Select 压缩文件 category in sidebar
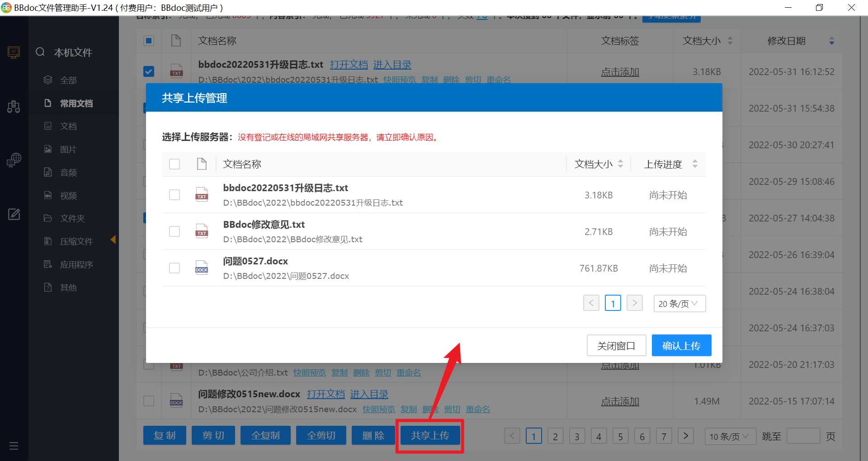 click(76, 241)
